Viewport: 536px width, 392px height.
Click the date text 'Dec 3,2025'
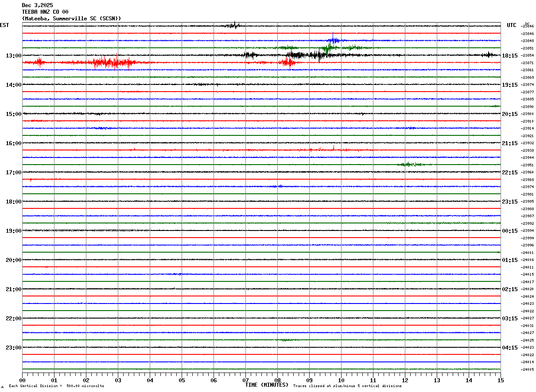37,5
